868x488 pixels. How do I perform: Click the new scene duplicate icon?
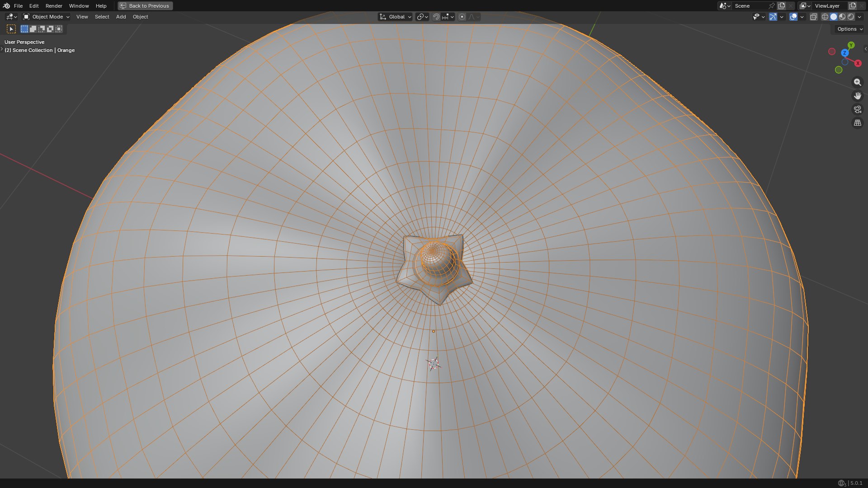coord(782,6)
